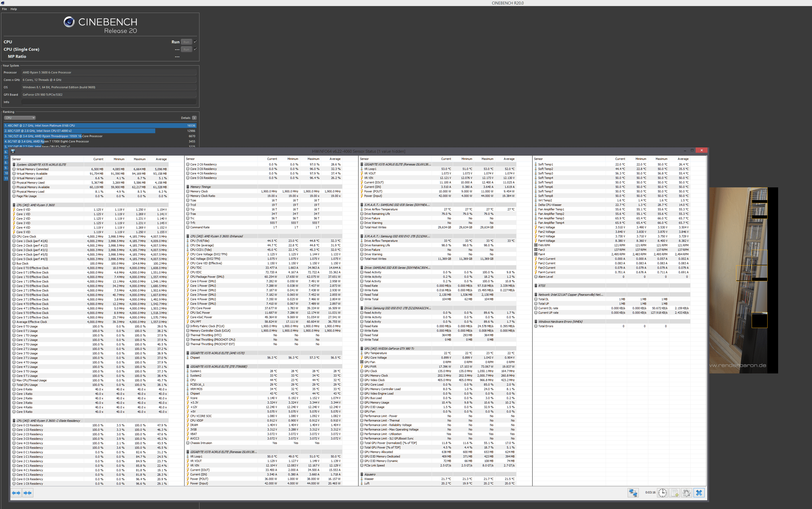Select ranking entry Ryzen Threadripper 1950X

pyautogui.click(x=100, y=136)
